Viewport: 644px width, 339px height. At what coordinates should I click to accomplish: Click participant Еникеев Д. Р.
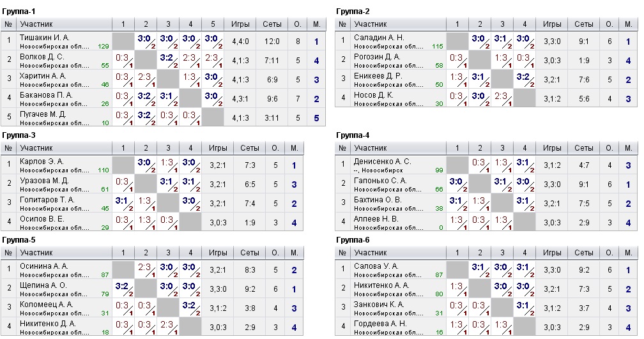click(378, 76)
